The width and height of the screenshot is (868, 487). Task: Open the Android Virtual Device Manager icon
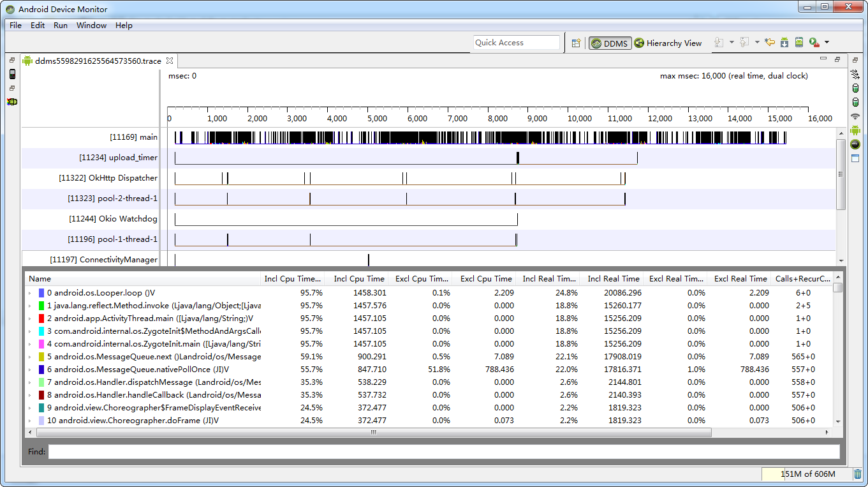tap(798, 43)
